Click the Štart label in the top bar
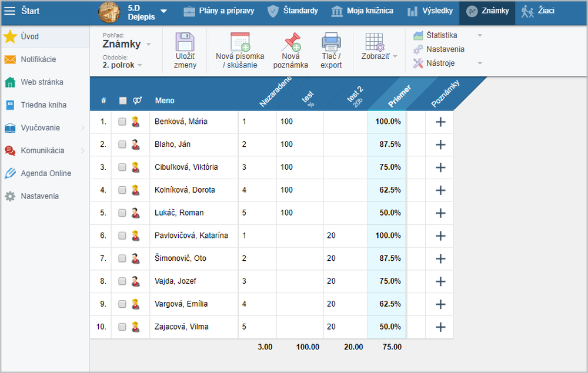This screenshot has height=373, width=588. [x=31, y=11]
